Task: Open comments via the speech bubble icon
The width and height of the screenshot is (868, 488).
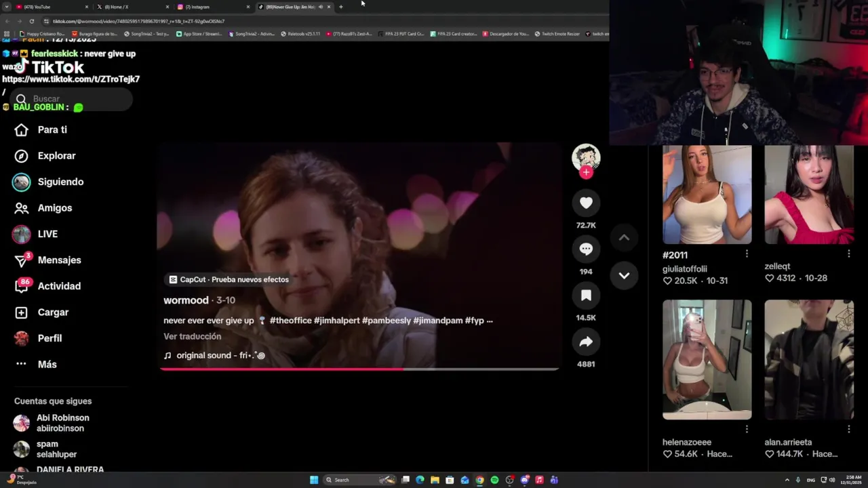Action: coord(586,249)
